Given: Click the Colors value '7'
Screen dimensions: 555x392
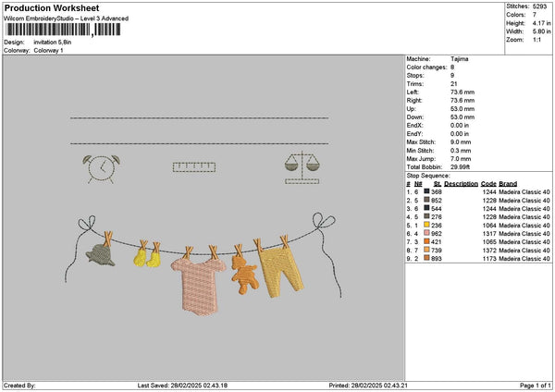Looking at the screenshot, I should pyautogui.click(x=535, y=15).
